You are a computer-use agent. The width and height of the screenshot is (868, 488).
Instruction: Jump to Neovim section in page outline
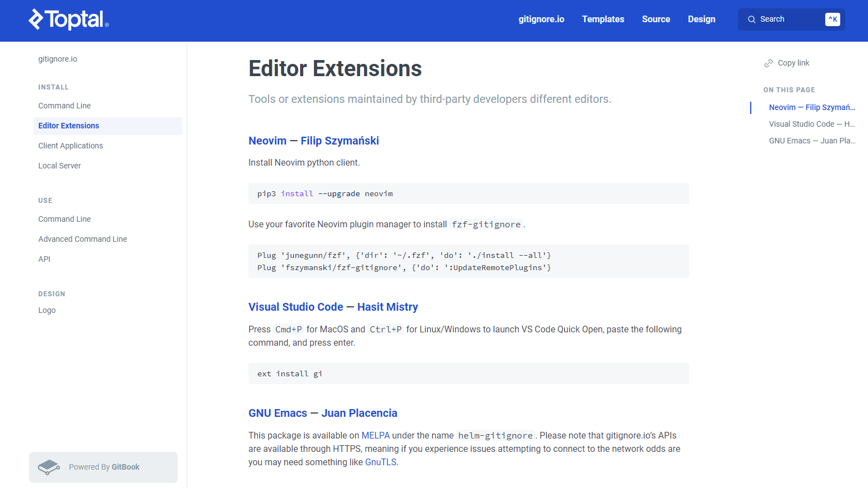(x=812, y=107)
